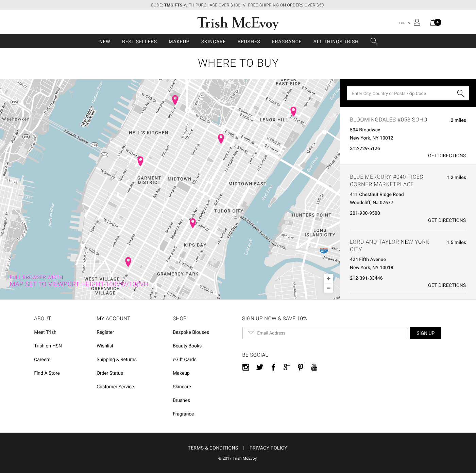Click the user account profile icon
This screenshot has height=473, width=476.
click(417, 22)
